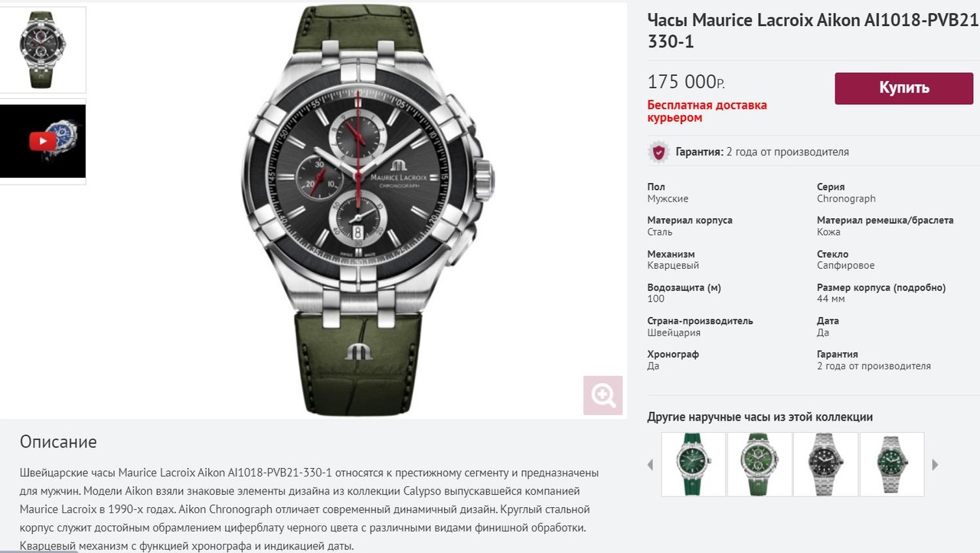Open the black dial steel bracelet watch
This screenshot has height=553, width=980.
tap(825, 464)
